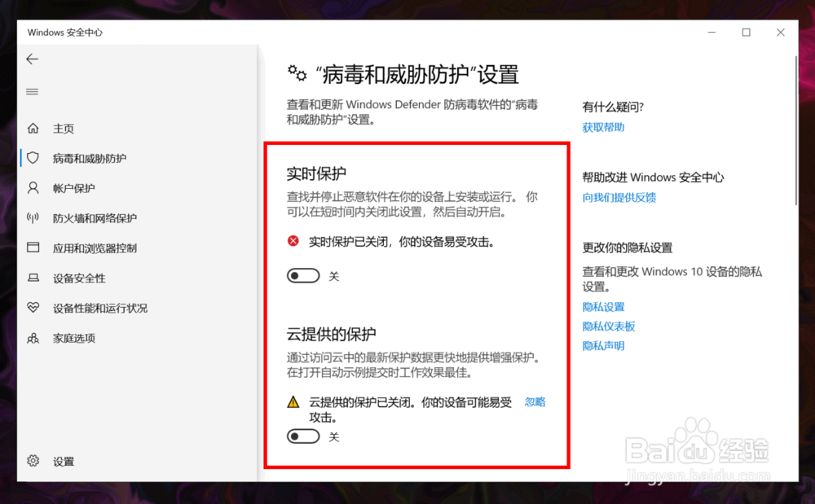
Task: Open the hamburger navigation menu
Action: click(x=33, y=92)
